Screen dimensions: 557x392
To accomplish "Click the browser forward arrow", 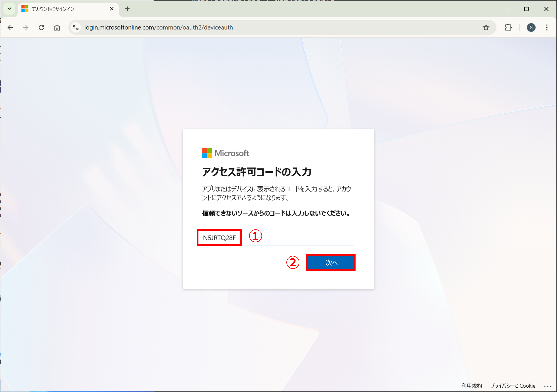I will pyautogui.click(x=26, y=28).
